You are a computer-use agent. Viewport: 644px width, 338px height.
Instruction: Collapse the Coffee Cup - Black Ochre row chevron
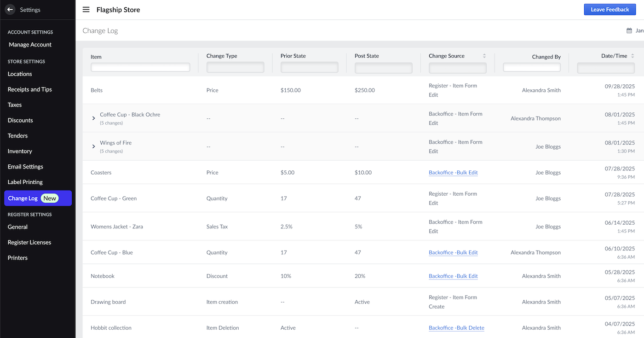tap(94, 118)
